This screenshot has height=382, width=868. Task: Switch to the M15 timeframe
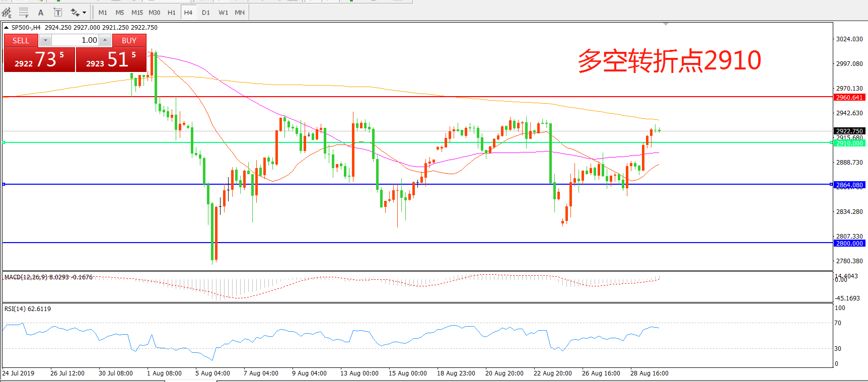[x=137, y=13]
